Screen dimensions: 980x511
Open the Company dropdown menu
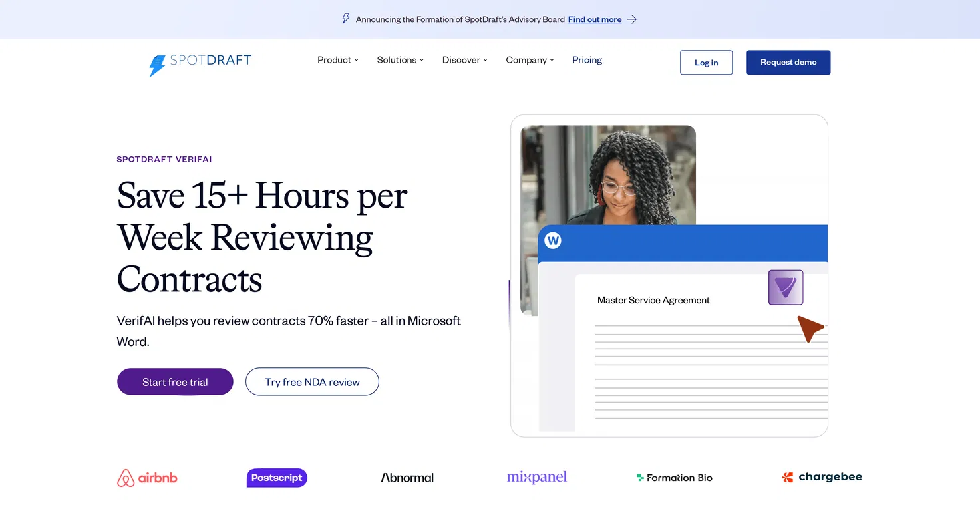click(x=530, y=60)
